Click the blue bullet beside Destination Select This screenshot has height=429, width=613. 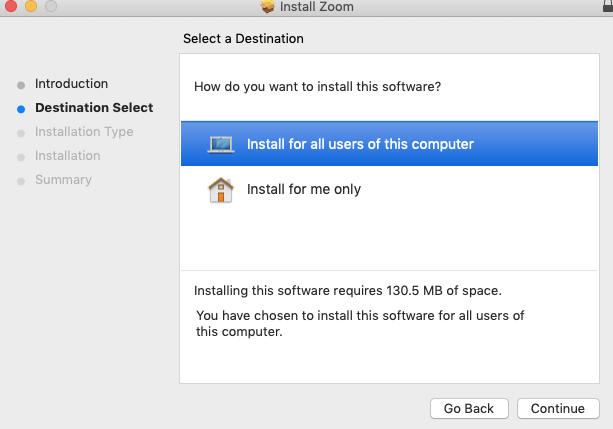21,109
